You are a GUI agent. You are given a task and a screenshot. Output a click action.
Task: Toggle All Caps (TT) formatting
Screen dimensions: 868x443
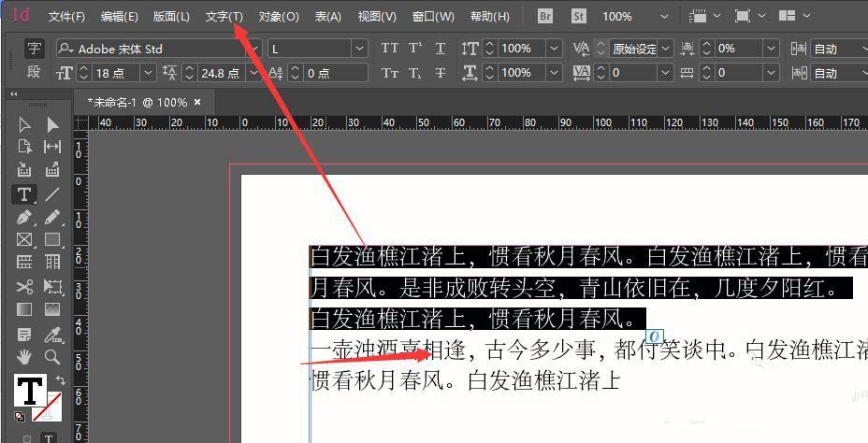390,48
